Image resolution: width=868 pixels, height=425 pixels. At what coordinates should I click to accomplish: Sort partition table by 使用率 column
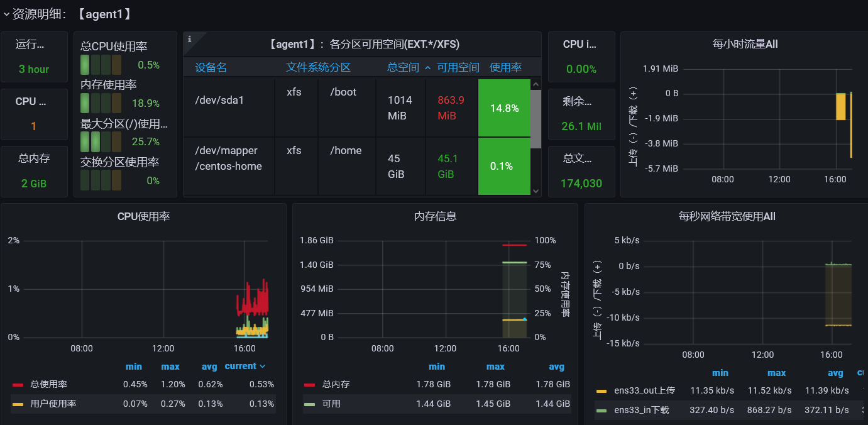[505, 67]
